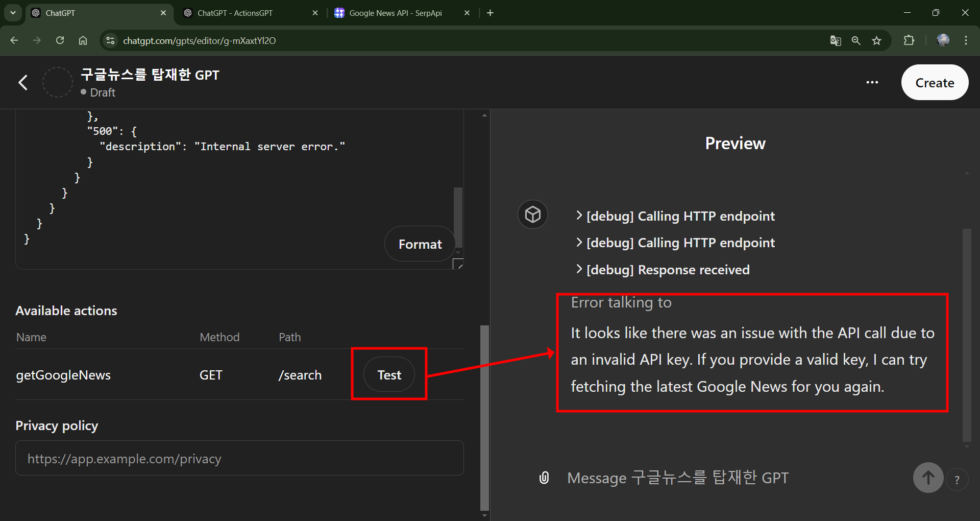Reload the current page
The image size is (980, 521).
pyautogui.click(x=60, y=40)
